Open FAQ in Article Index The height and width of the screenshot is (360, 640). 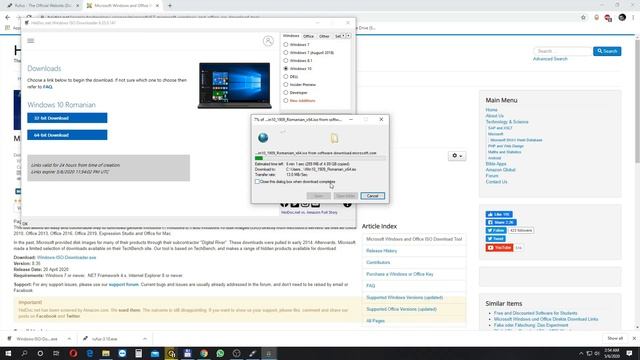371,286
